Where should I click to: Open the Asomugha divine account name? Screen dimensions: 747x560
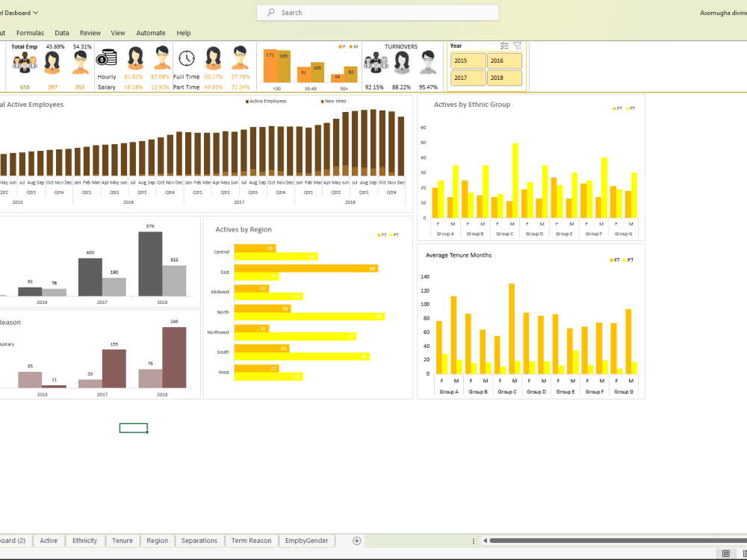click(723, 13)
